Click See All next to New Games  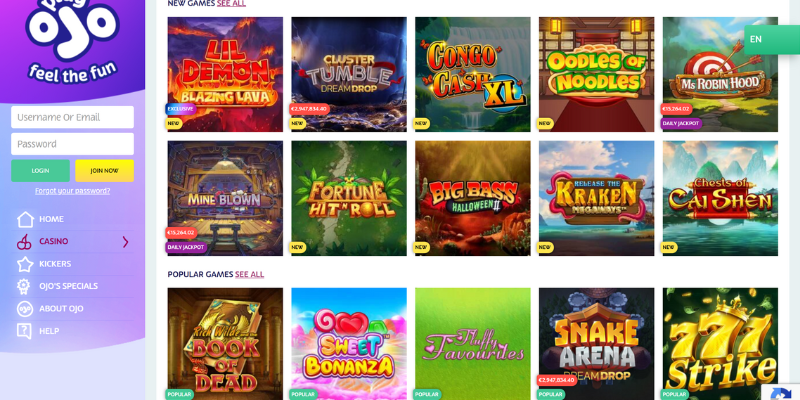pyautogui.click(x=231, y=3)
